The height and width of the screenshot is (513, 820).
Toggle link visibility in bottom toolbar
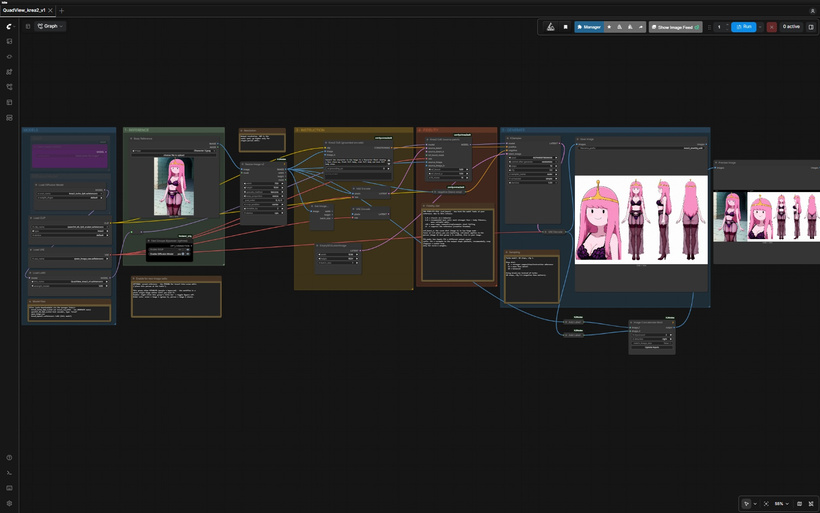click(812, 504)
